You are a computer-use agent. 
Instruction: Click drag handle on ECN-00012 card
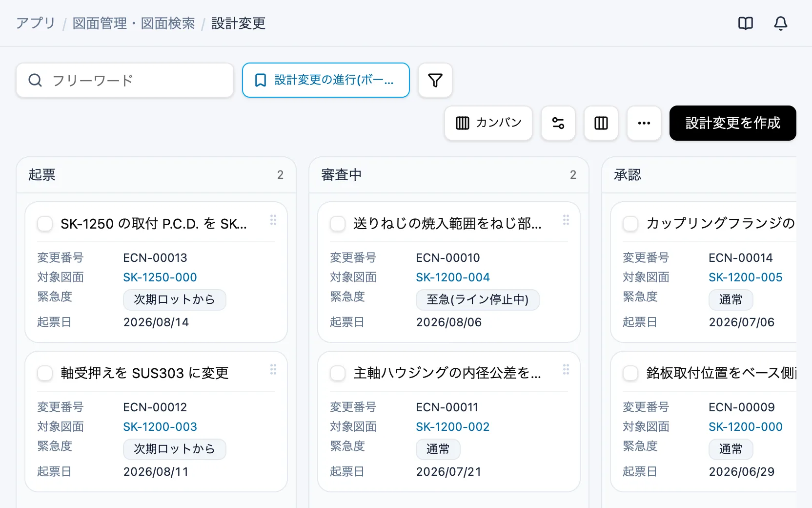pos(273,370)
